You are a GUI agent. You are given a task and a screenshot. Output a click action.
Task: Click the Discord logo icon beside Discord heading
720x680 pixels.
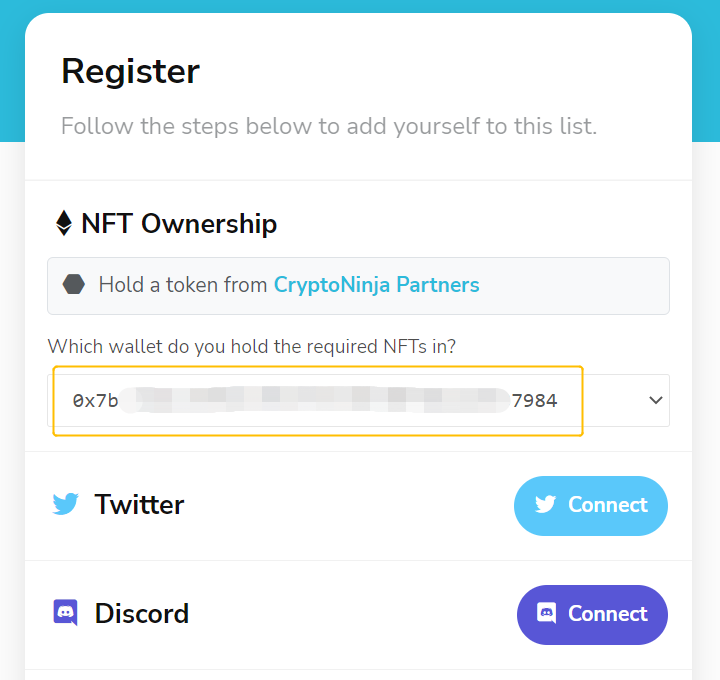(66, 613)
